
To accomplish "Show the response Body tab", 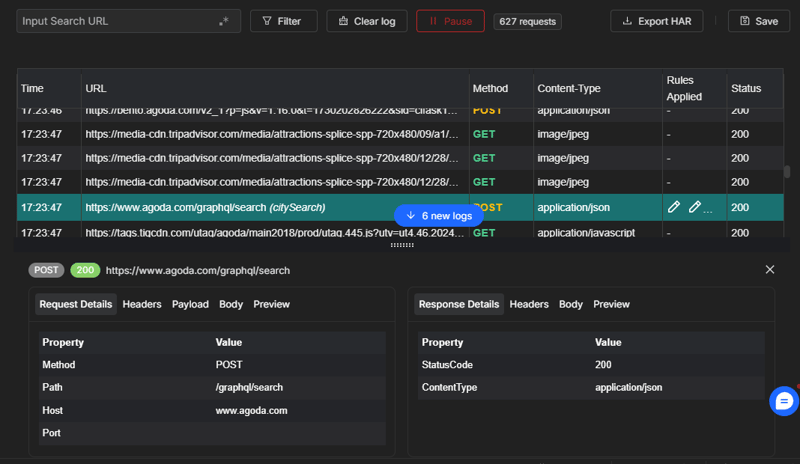I will tap(571, 304).
